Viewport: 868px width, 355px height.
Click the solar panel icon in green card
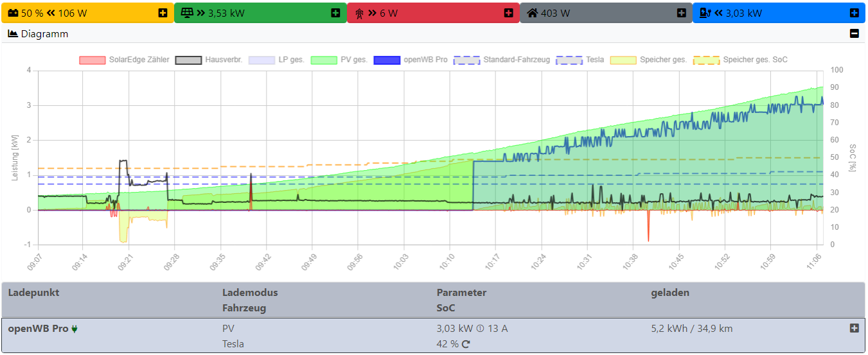(187, 13)
